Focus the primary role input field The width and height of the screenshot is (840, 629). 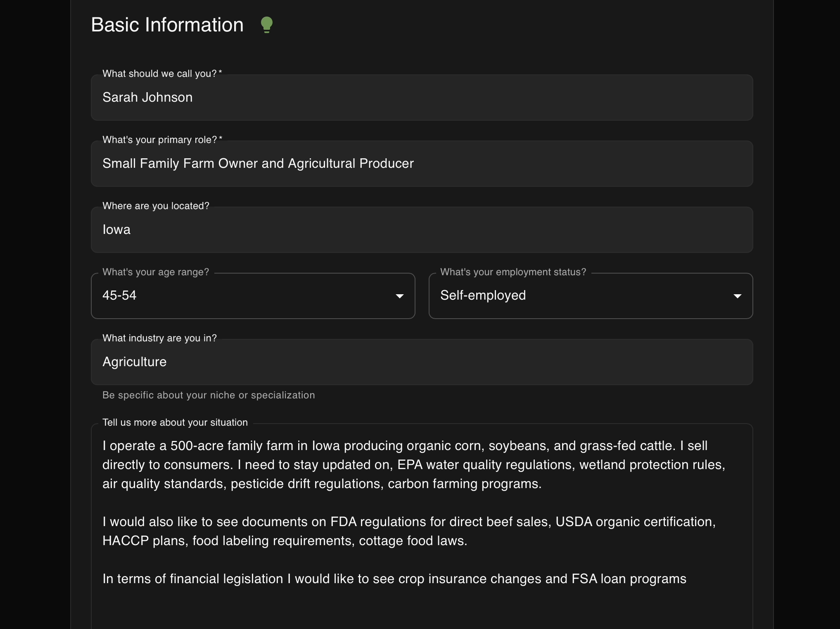pos(421,164)
